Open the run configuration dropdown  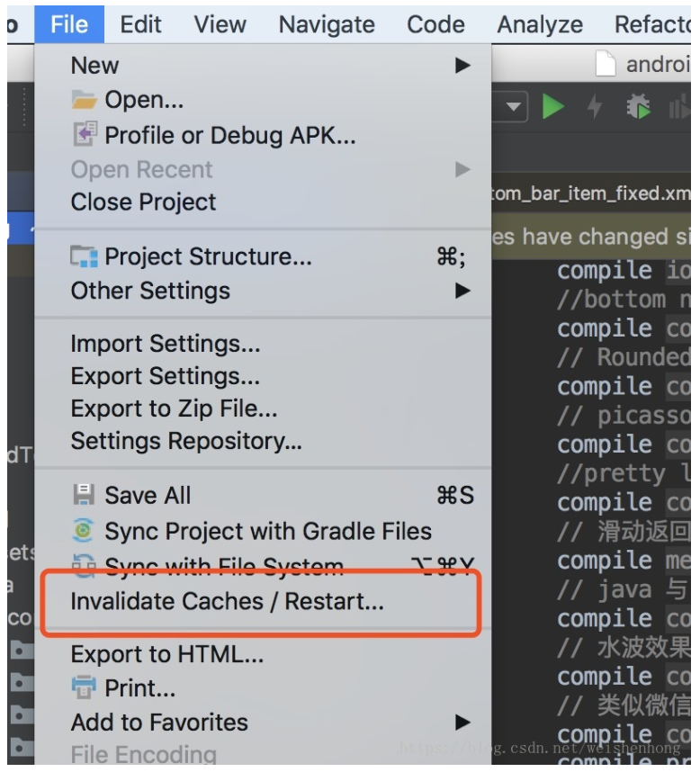tap(514, 108)
